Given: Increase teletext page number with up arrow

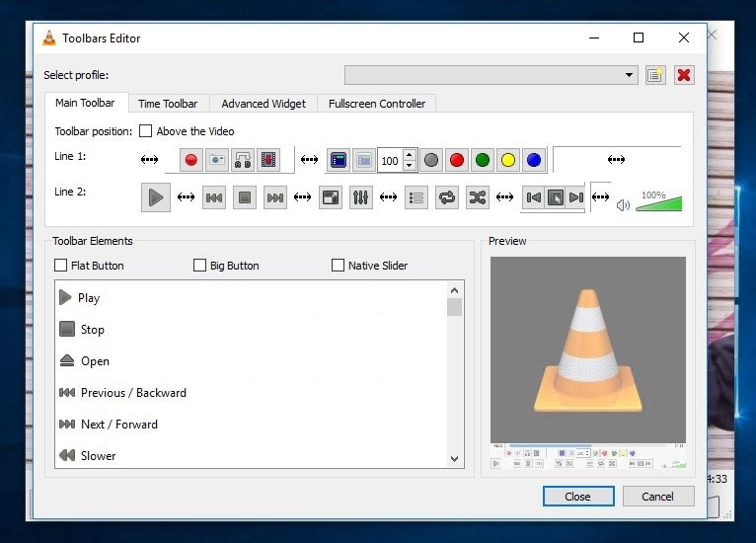Looking at the screenshot, I should click(x=409, y=155).
